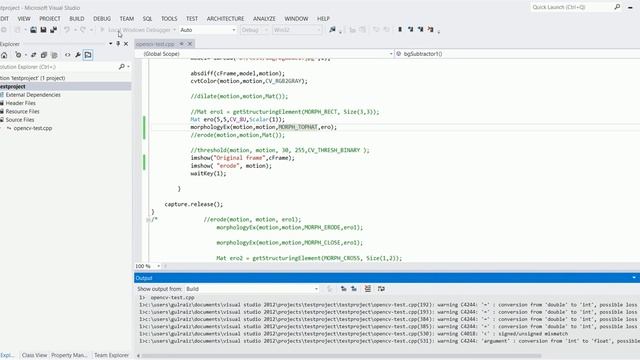The height and width of the screenshot is (360, 640).
Task: Open the SQL menu
Action: (147, 18)
